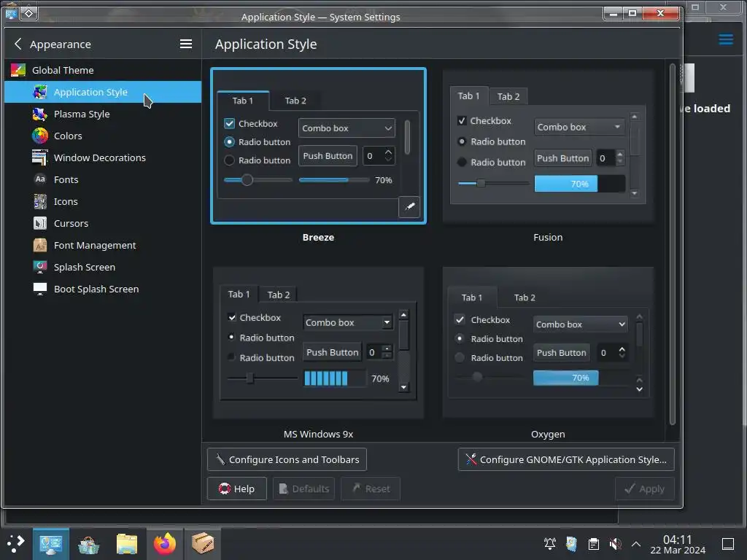Click the Help button
Image resolution: width=747 pixels, height=560 pixels.
click(x=237, y=489)
